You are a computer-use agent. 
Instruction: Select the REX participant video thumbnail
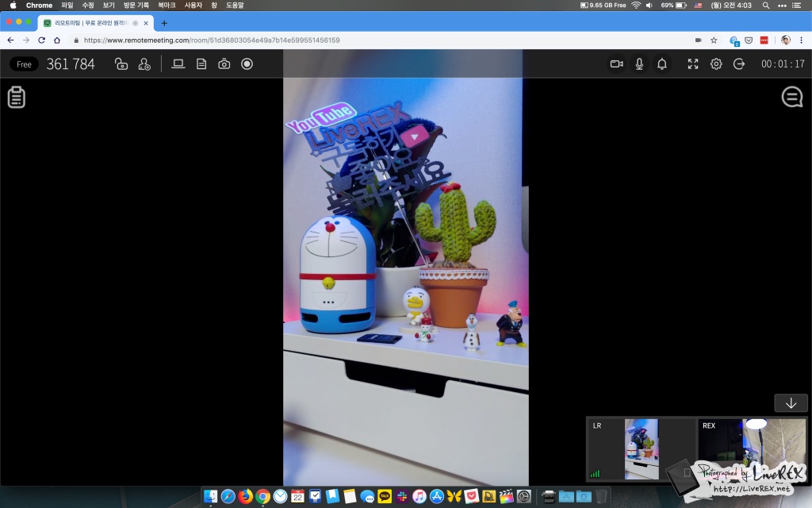coord(752,449)
